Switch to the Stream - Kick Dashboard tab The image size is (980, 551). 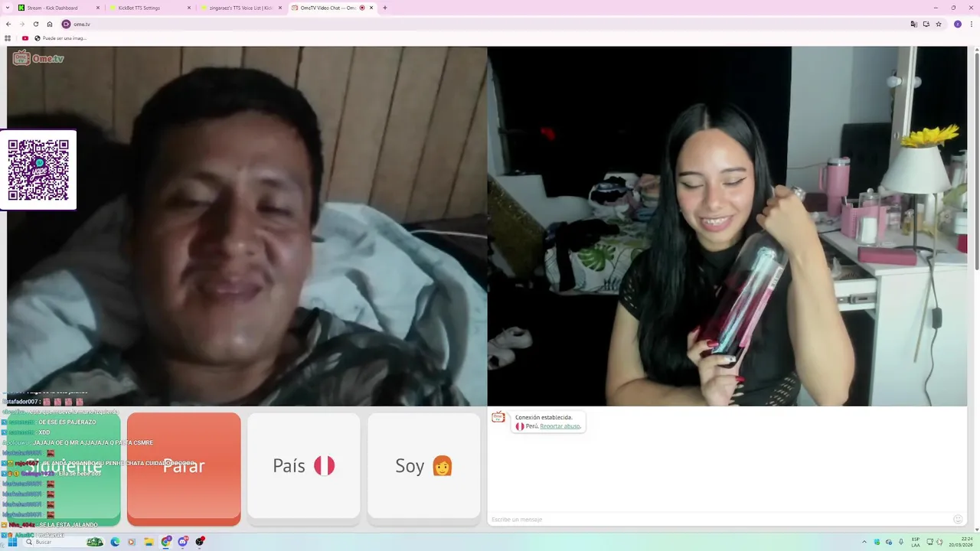[58, 8]
